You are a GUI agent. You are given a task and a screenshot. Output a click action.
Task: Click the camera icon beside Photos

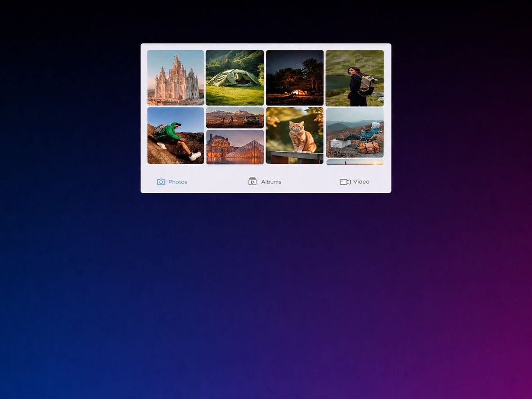point(161,182)
